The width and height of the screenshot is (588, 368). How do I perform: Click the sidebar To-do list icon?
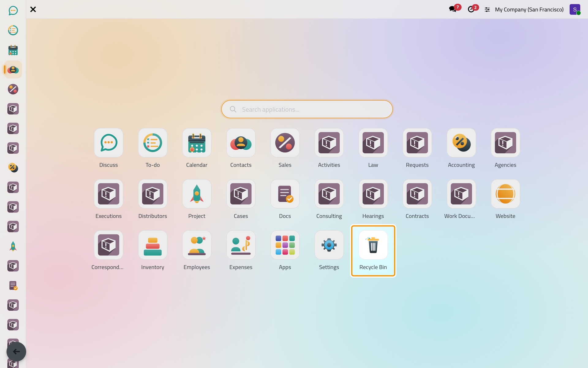click(13, 30)
